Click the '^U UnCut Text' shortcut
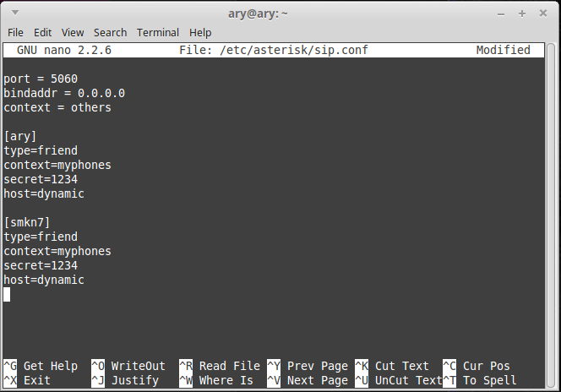Image resolution: width=561 pixels, height=392 pixels. 399,380
